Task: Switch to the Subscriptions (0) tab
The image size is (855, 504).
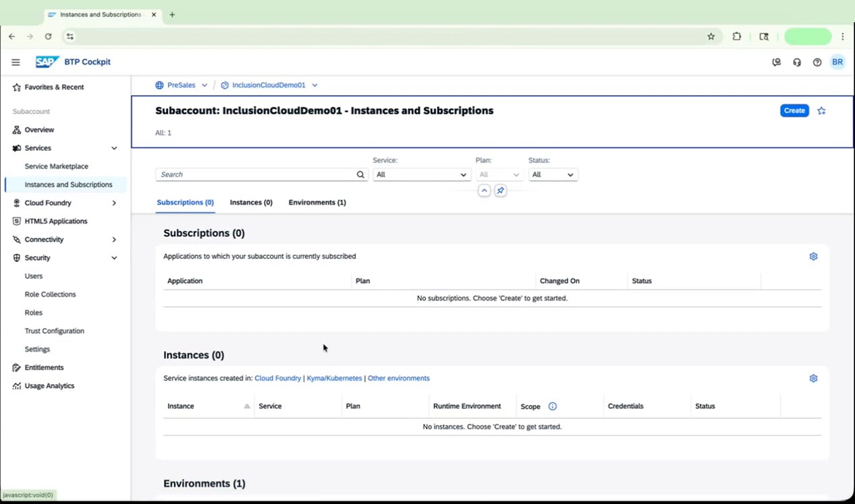Action: pos(185,202)
